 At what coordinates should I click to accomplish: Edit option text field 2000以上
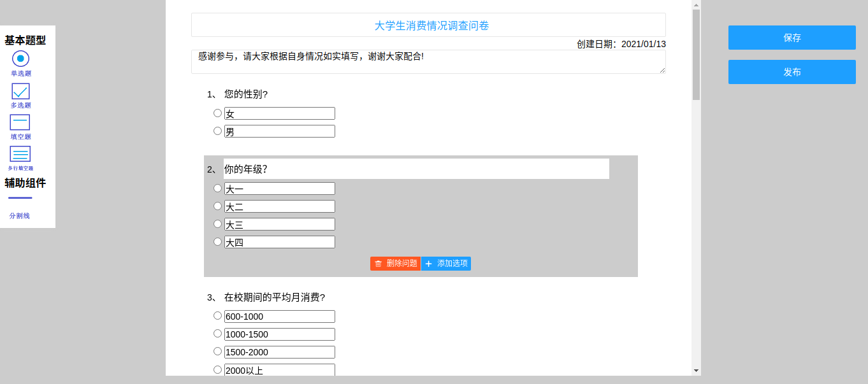click(x=280, y=370)
